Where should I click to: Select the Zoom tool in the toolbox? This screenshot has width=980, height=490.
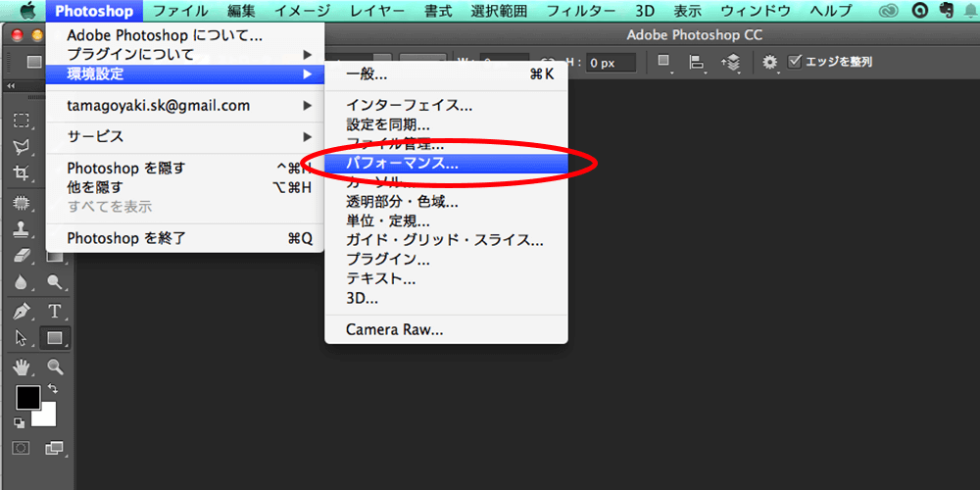pos(55,367)
